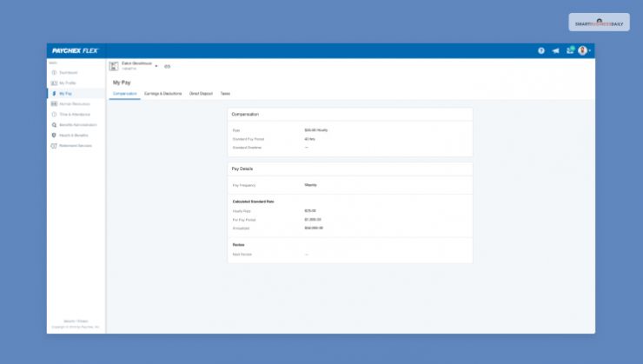Switch to Earnings & Deductions tab
This screenshot has width=643, height=364.
[162, 93]
